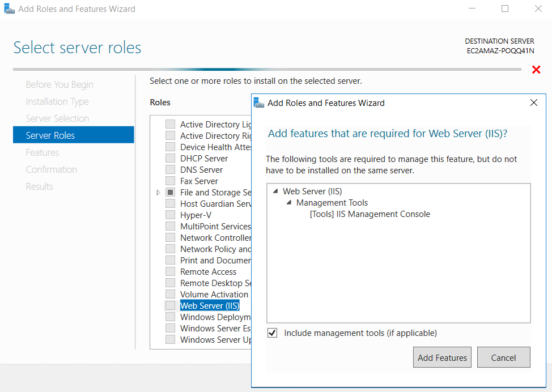
Task: Go to the Before You Begin step
Action: [60, 84]
